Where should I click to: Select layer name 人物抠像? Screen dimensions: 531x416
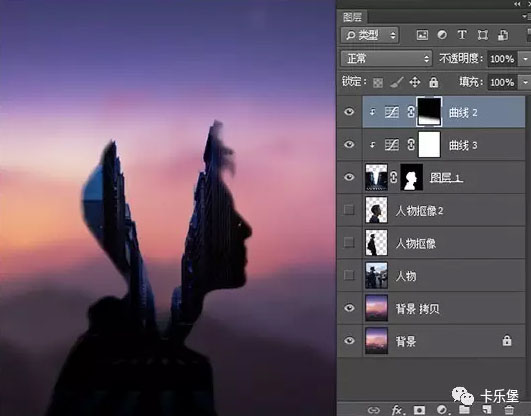click(416, 243)
